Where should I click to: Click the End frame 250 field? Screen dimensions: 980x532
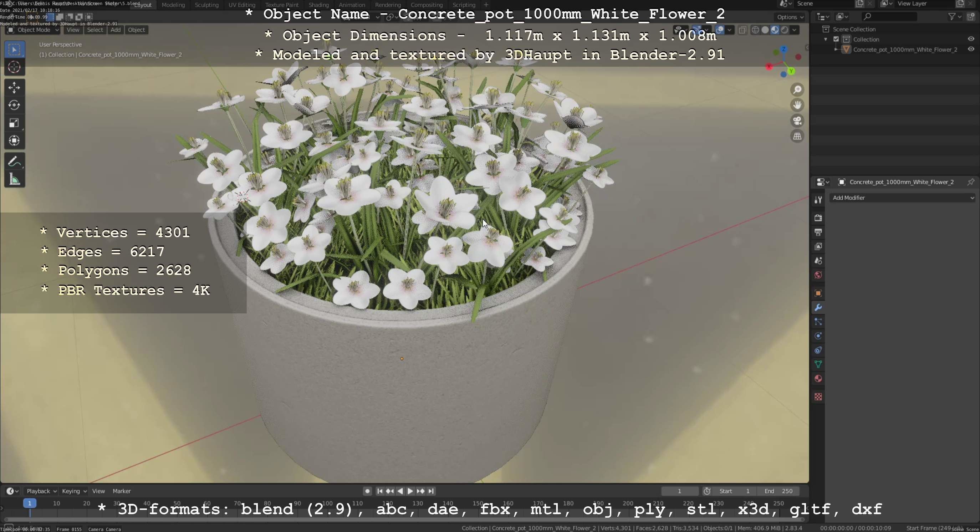coord(778,491)
